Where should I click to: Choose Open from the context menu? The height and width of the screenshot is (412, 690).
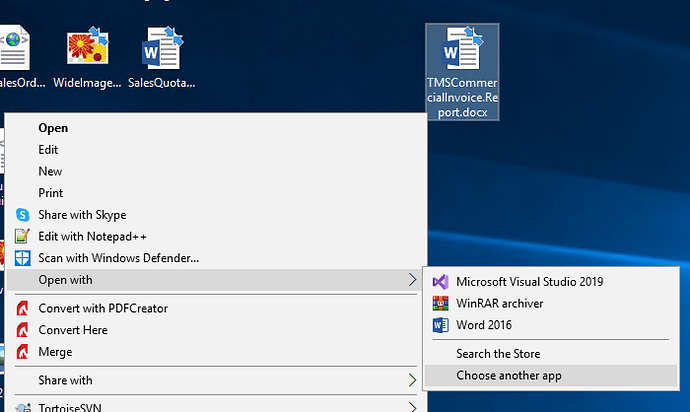click(53, 128)
